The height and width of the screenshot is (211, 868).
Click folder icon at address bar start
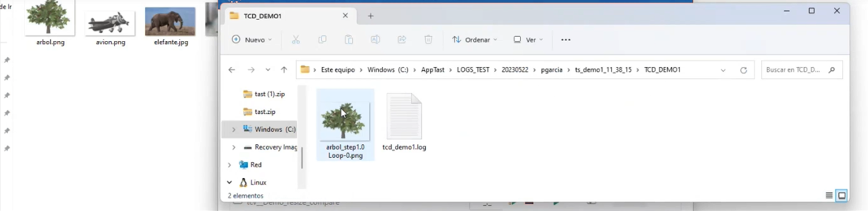(305, 69)
